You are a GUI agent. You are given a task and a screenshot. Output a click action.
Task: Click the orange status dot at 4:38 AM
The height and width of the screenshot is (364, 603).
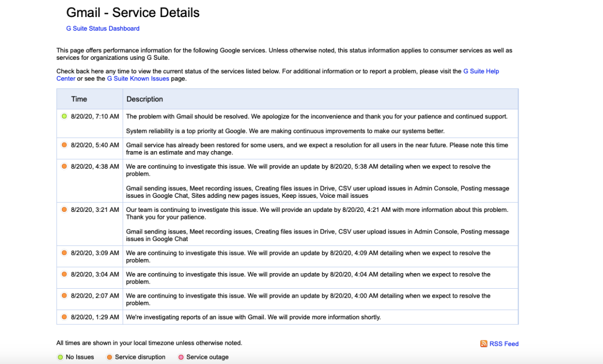[64, 166]
